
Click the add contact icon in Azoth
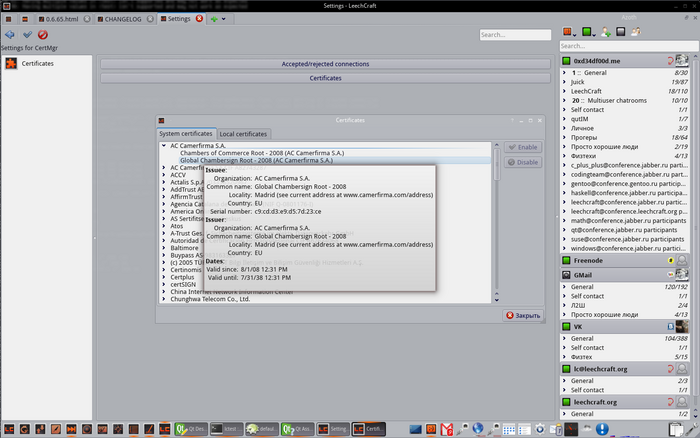click(605, 32)
